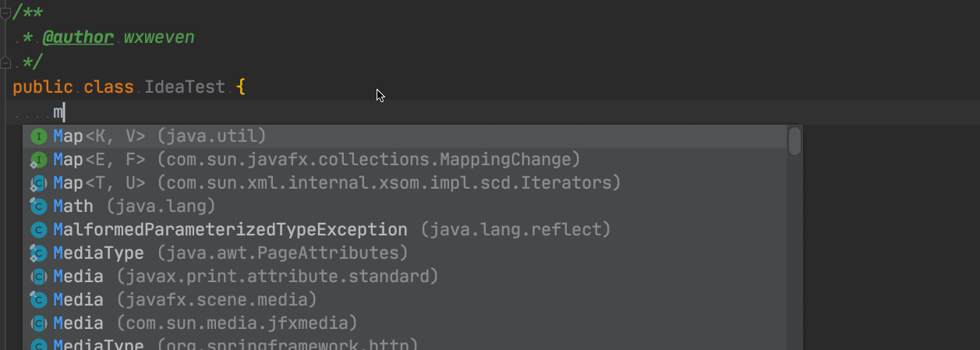980x350 pixels.
Task: Click the icon beside Map<E, F> MappingChange
Action: pyautogui.click(x=38, y=160)
